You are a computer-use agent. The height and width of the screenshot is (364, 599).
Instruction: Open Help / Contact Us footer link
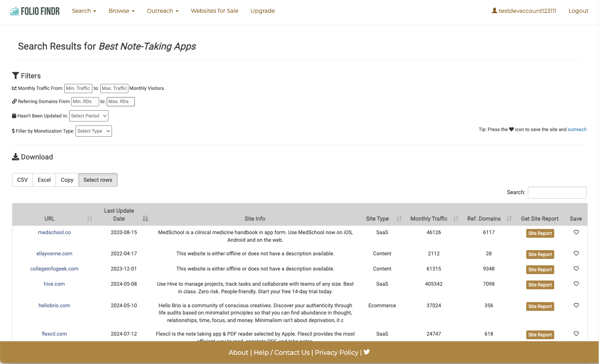pyautogui.click(x=282, y=352)
